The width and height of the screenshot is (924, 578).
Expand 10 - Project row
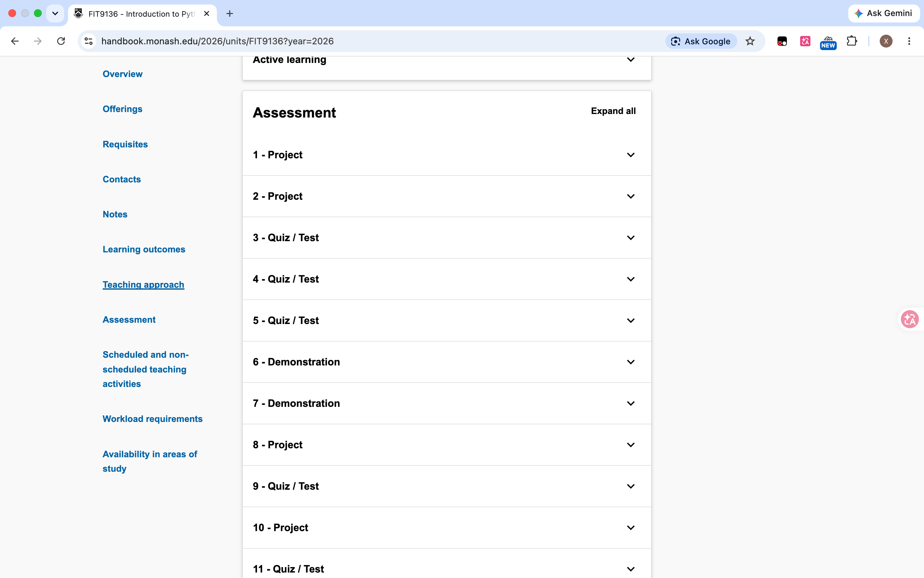click(447, 528)
